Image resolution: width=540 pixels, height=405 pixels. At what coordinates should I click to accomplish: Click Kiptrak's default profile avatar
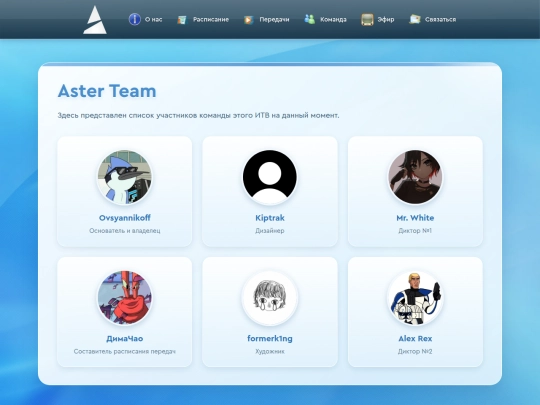(x=270, y=177)
